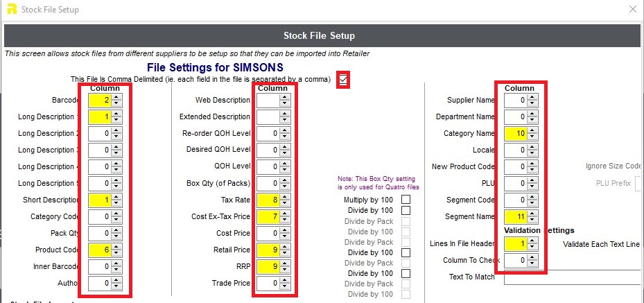Increase Lines In File Header value
The height and width of the screenshot is (303, 644).
[x=532, y=241]
